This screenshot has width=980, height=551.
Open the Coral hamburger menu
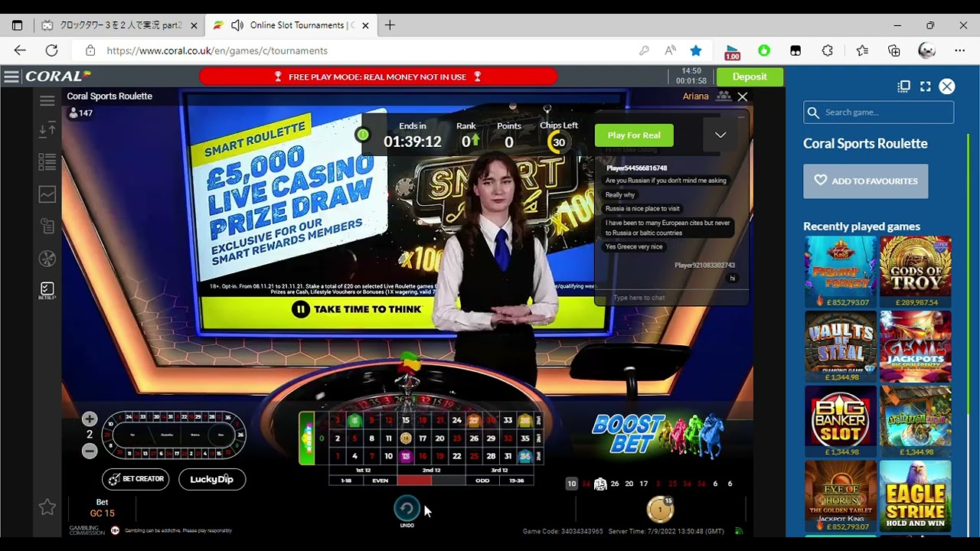click(11, 77)
